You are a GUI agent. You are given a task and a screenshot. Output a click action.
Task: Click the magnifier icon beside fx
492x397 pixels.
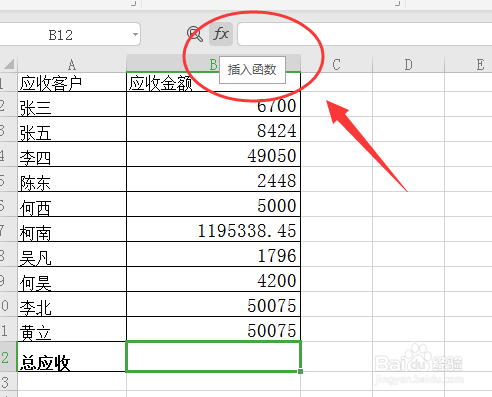(195, 34)
